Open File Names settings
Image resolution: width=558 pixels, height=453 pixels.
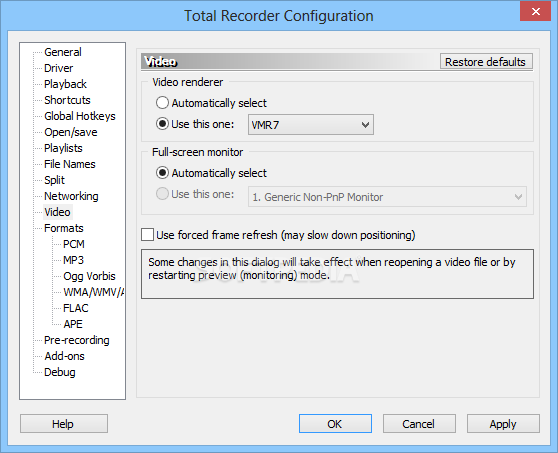click(69, 164)
